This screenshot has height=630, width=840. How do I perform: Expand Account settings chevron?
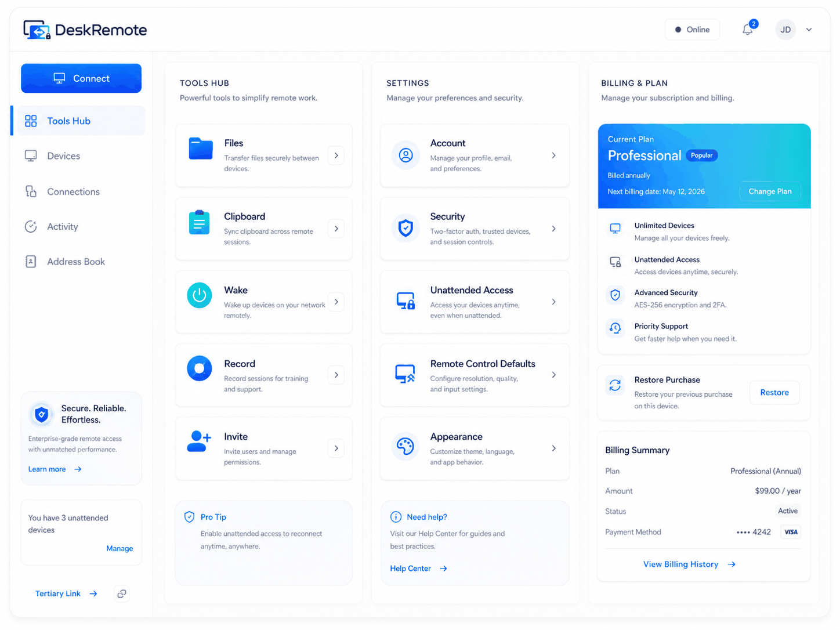[x=554, y=155]
